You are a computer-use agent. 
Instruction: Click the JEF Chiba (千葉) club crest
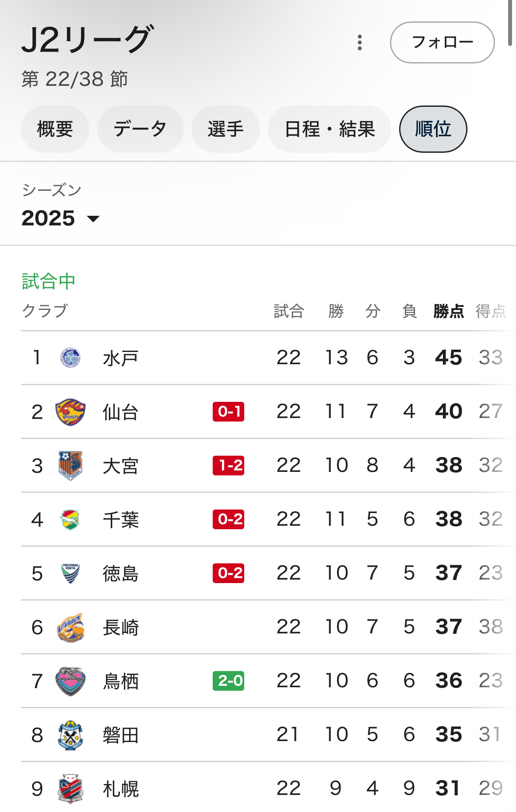pyautogui.click(x=70, y=520)
